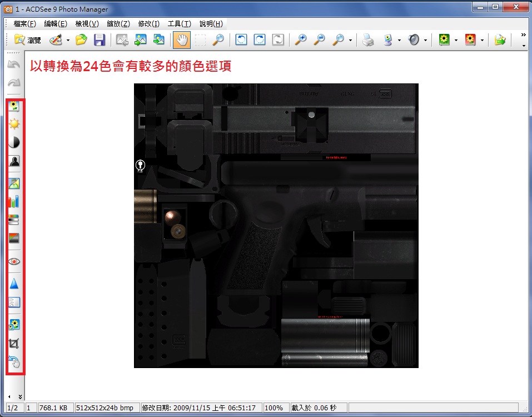Print the image with the printer icon
Image resolution: width=532 pixels, height=417 pixels.
point(368,40)
